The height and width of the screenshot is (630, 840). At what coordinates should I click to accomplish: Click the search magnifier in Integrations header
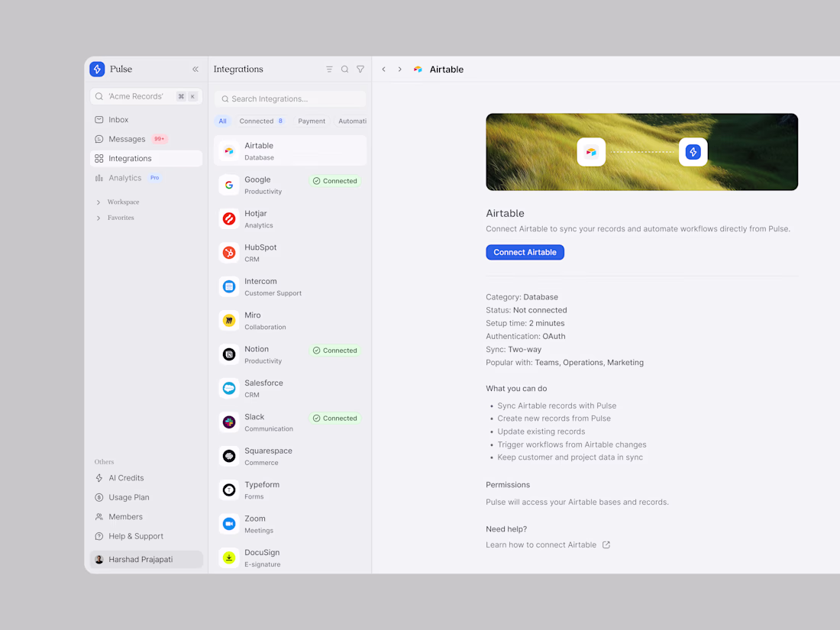tap(345, 69)
